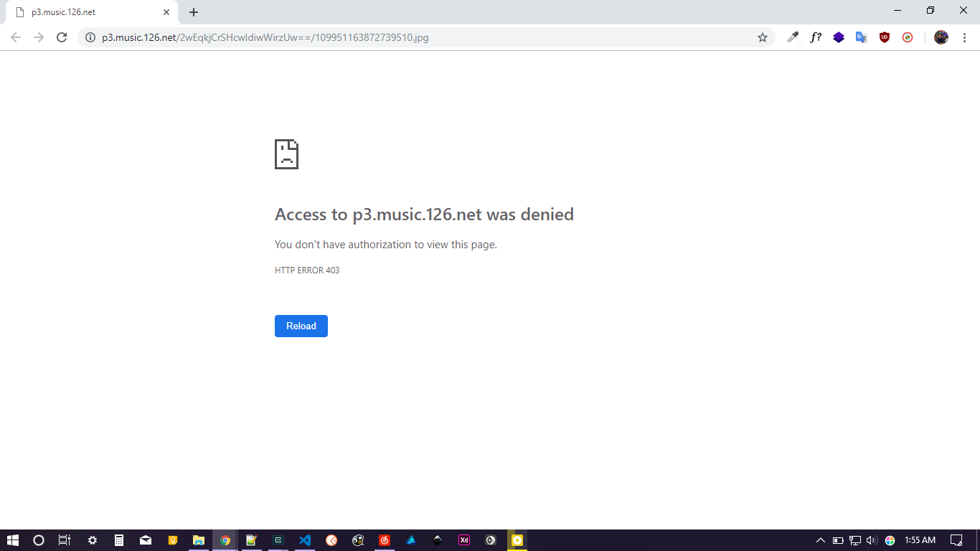
Task: Open Settings gear in the taskbar
Action: pos(93,540)
